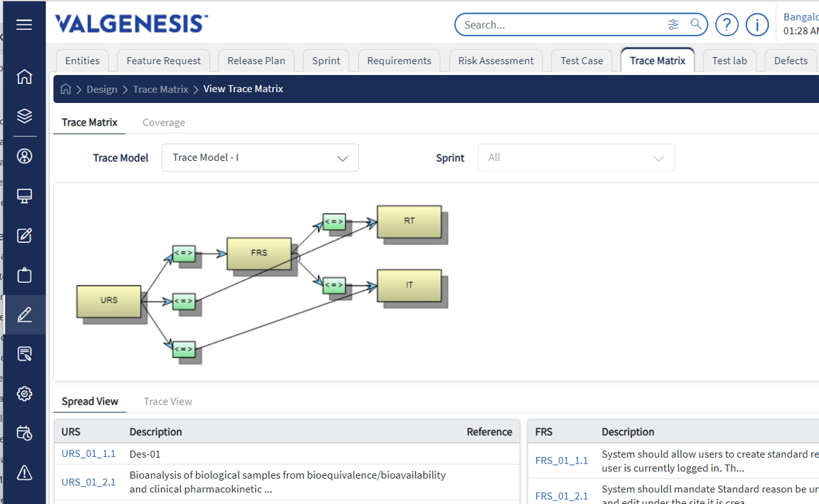Click the FRS_01_2.1 link
Image resolution: width=819 pixels, height=504 pixels.
coord(561,495)
